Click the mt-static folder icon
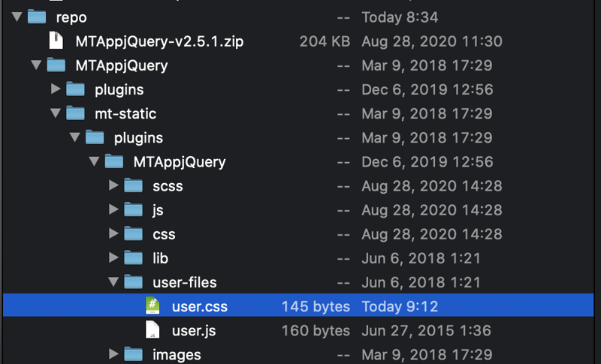 coord(75,113)
